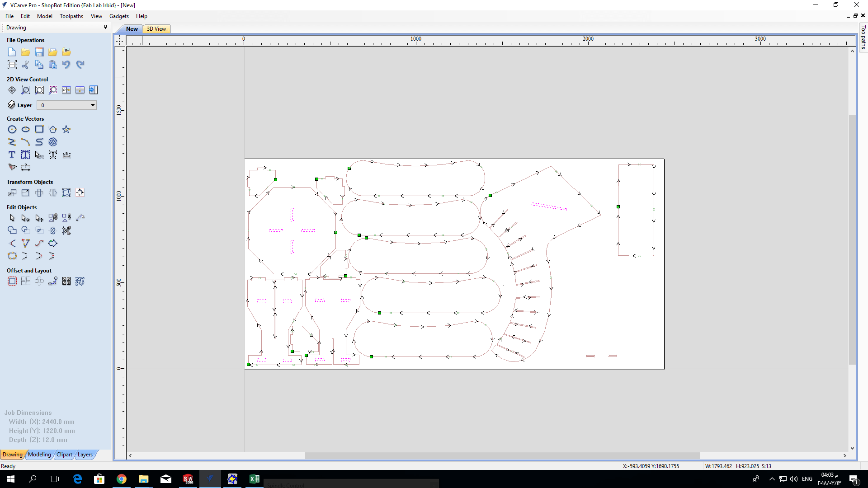The width and height of the screenshot is (868, 488).
Task: Click the Open file folder icon
Action: (x=26, y=52)
